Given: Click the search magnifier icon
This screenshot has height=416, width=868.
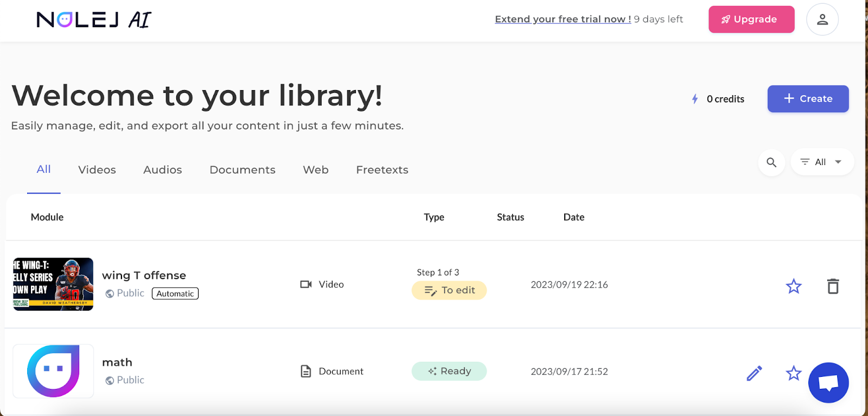Looking at the screenshot, I should click(x=771, y=162).
